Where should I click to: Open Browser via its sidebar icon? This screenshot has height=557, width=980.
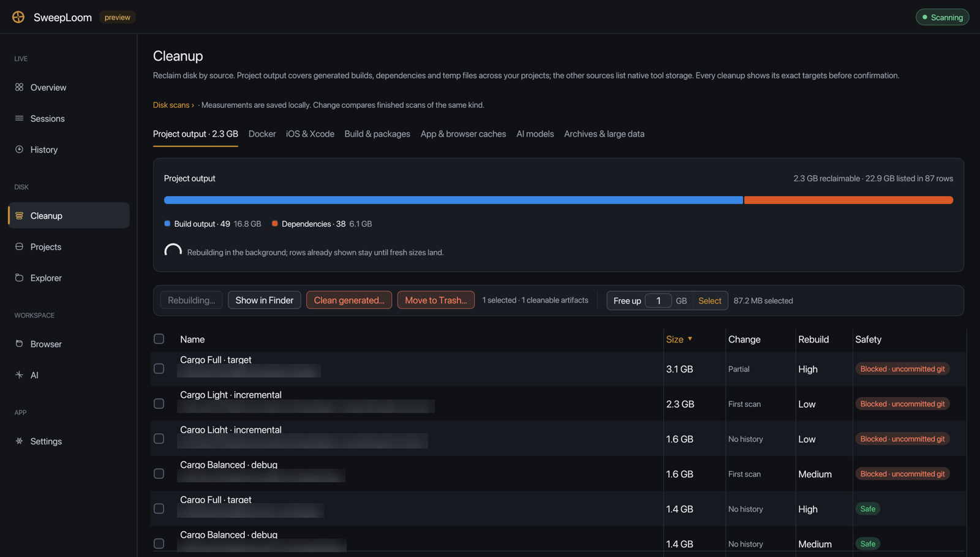pyautogui.click(x=19, y=344)
